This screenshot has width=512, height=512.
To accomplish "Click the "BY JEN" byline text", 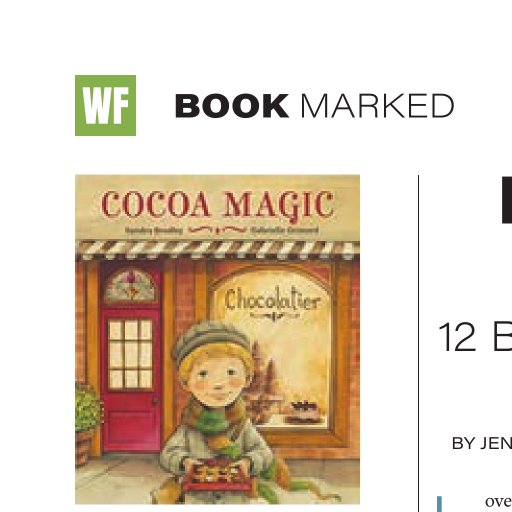I will pyautogui.click(x=482, y=443).
